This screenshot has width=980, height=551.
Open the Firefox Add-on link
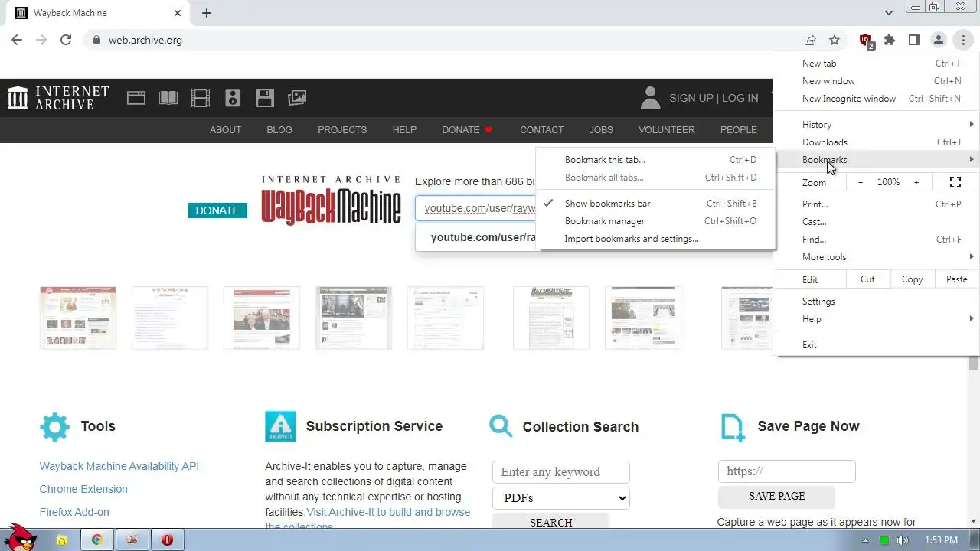(74, 512)
